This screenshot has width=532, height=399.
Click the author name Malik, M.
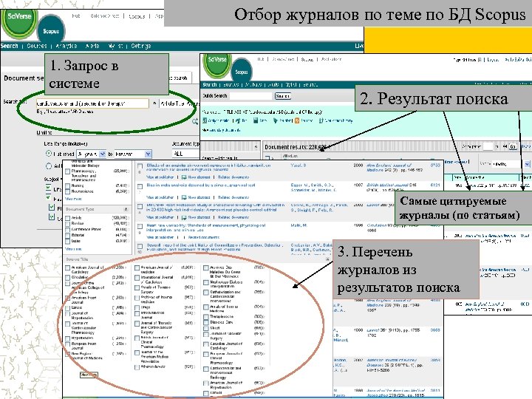(x=299, y=225)
